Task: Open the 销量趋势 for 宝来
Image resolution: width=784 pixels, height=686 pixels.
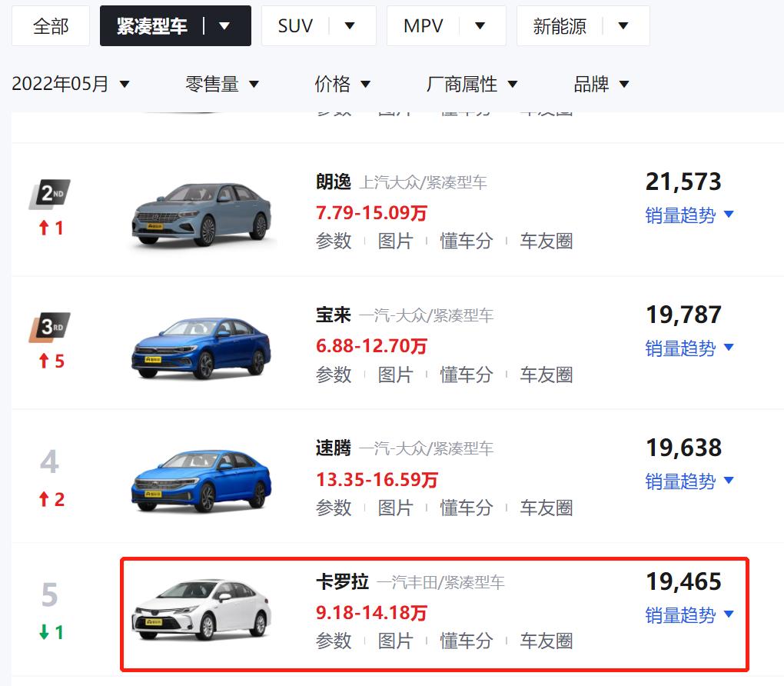Action: tap(679, 348)
